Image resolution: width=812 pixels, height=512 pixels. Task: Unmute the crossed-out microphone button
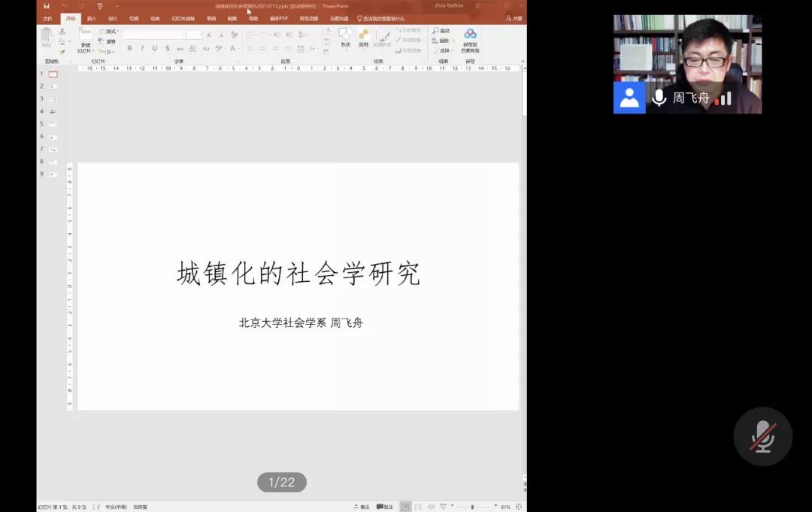pyautogui.click(x=763, y=436)
